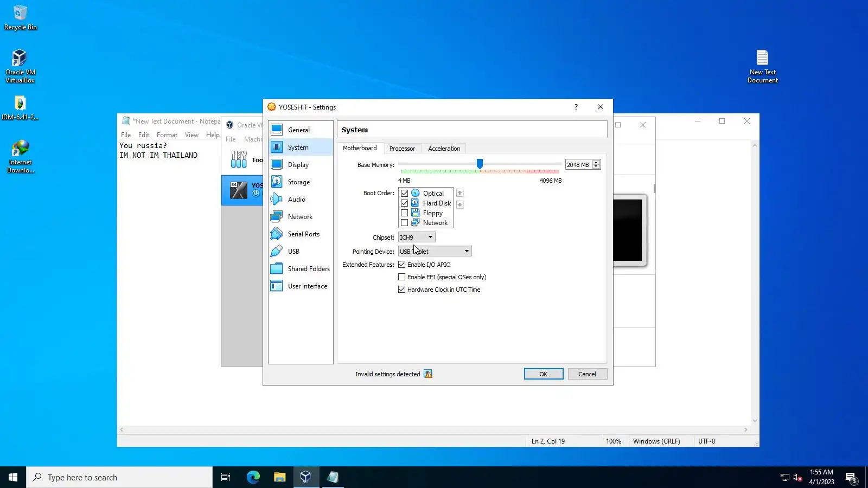
Task: Switch to the Motherboard tab
Action: pos(360,148)
